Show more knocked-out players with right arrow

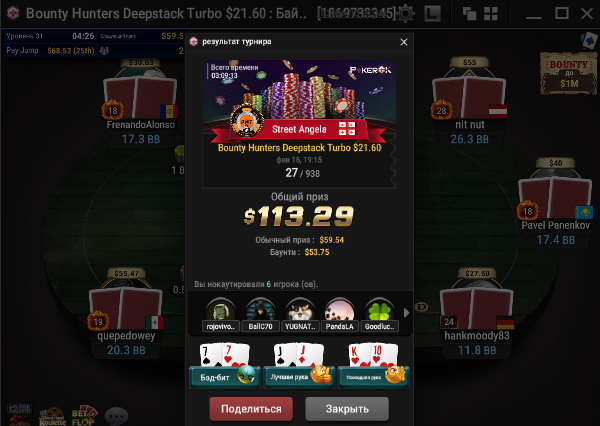pos(406,313)
